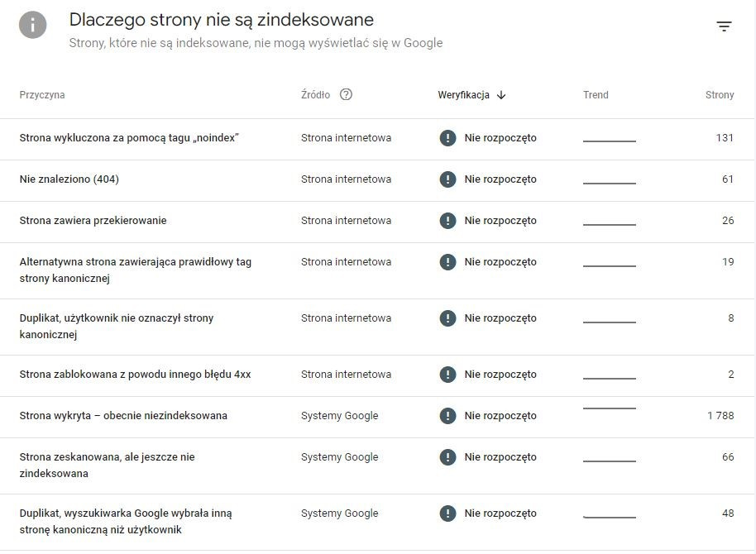This screenshot has width=756, height=554.
Task: Click the Trend column header
Action: pos(596,95)
